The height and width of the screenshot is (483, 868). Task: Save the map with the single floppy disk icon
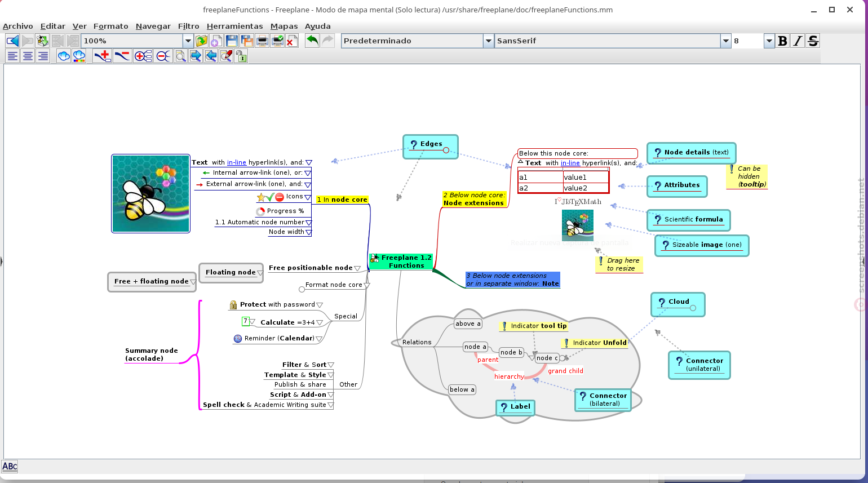[x=232, y=41]
